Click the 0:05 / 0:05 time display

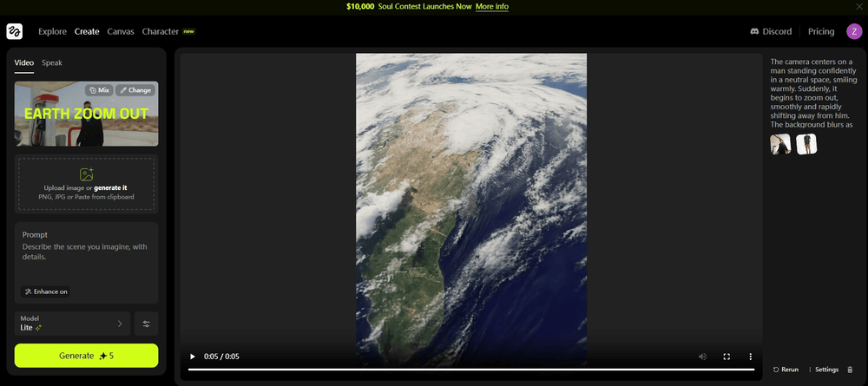coord(221,357)
